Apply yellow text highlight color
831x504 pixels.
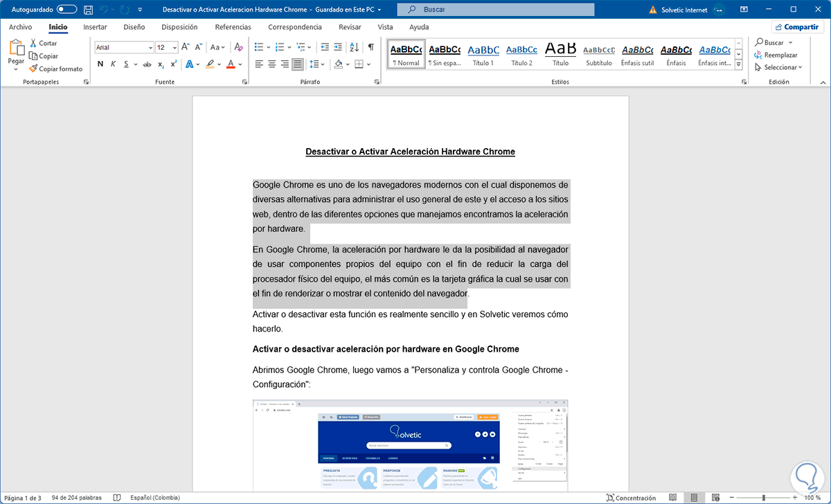point(211,64)
